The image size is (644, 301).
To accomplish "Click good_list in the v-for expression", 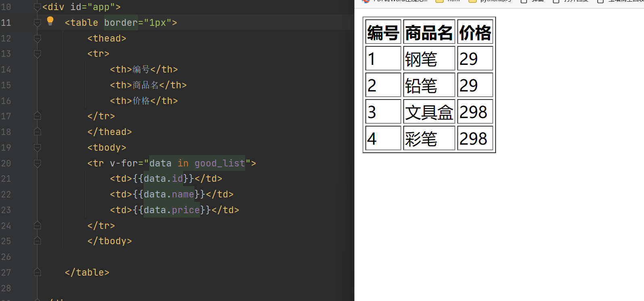I will coord(220,163).
